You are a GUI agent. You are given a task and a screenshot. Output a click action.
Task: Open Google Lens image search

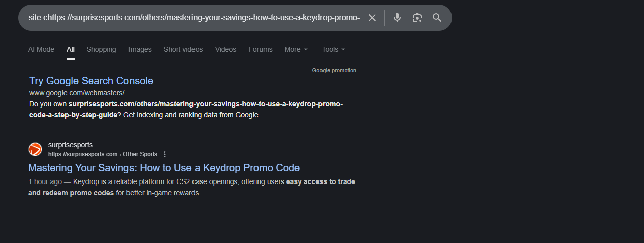(417, 18)
